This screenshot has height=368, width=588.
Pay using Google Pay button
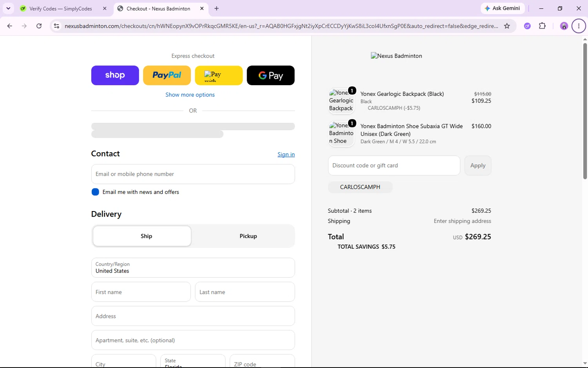270,75
